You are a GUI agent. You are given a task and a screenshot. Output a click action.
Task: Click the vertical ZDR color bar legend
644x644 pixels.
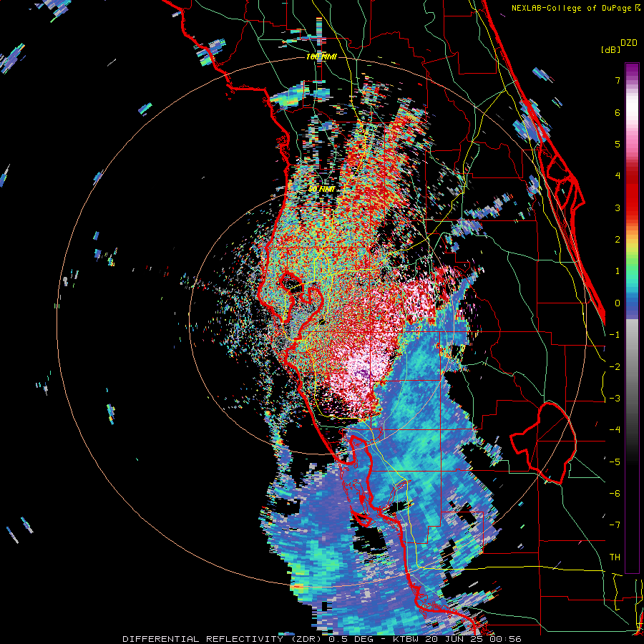tap(632, 318)
